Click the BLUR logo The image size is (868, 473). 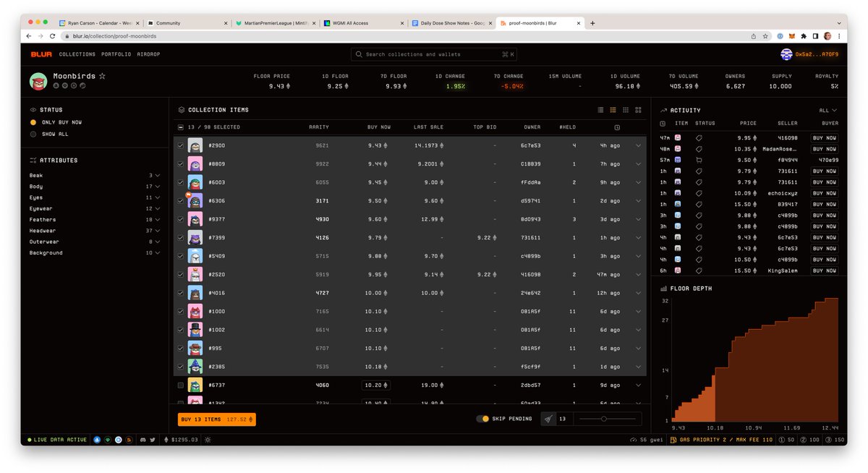(x=41, y=54)
